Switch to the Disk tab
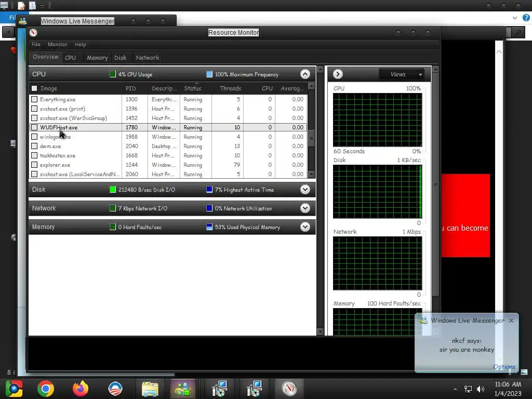Screen dimensions: 532x399 point(121,58)
